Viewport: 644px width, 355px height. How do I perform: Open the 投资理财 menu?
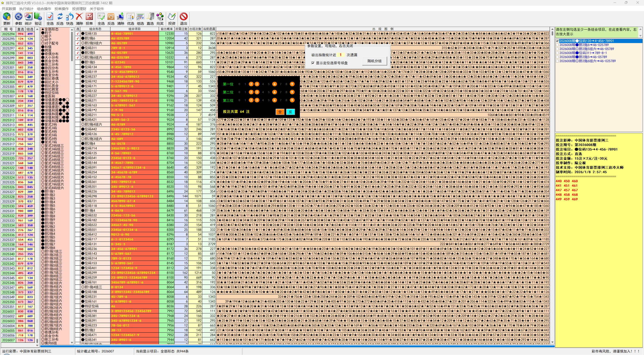[x=79, y=9]
